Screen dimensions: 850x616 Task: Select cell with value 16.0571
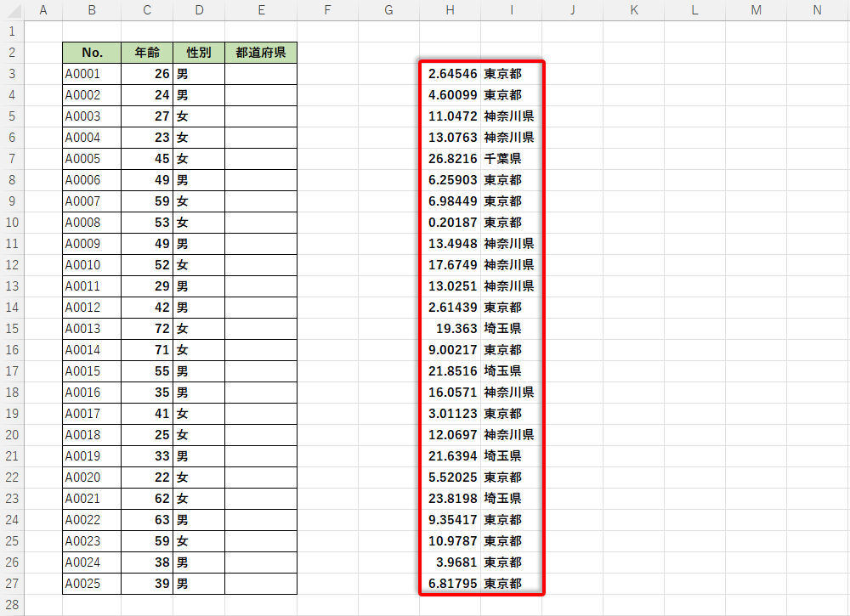[450, 393]
